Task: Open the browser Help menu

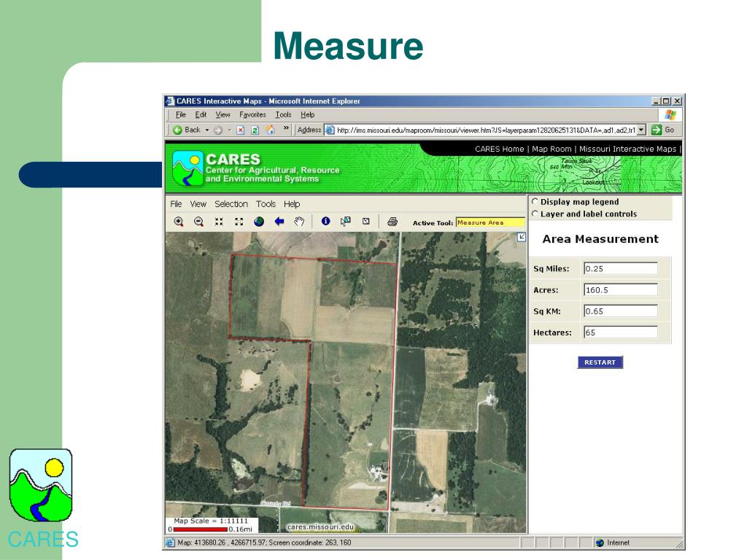Action: point(307,114)
